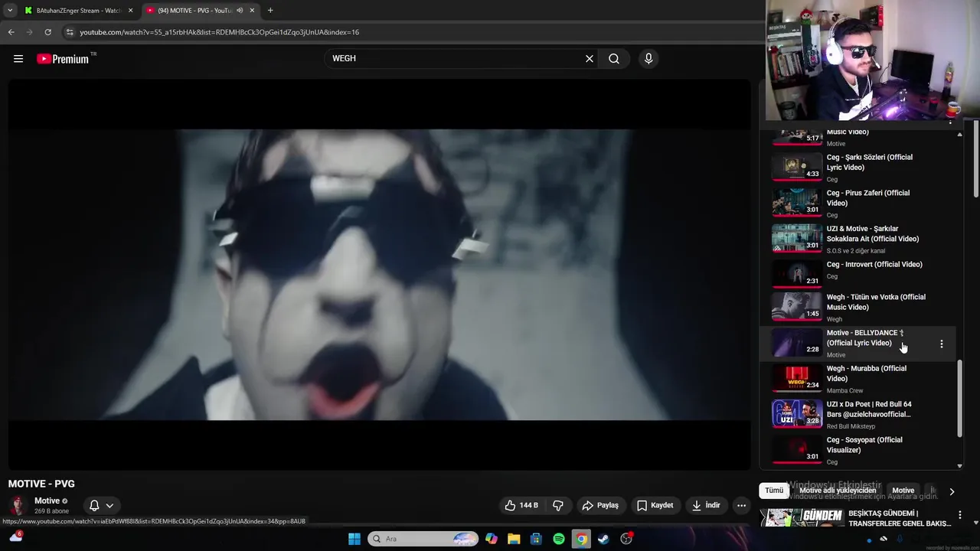Click the youtube.com address bar URL
The image size is (980, 551).
219,32
